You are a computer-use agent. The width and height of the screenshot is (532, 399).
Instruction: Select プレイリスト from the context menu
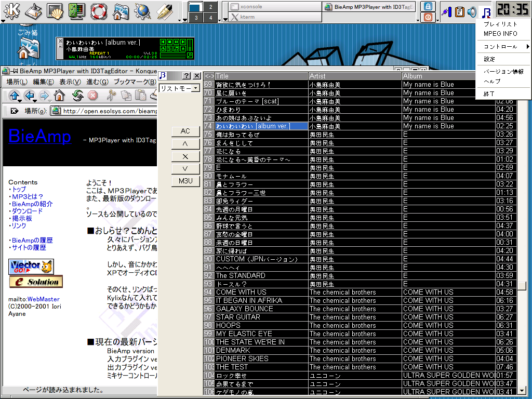500,24
